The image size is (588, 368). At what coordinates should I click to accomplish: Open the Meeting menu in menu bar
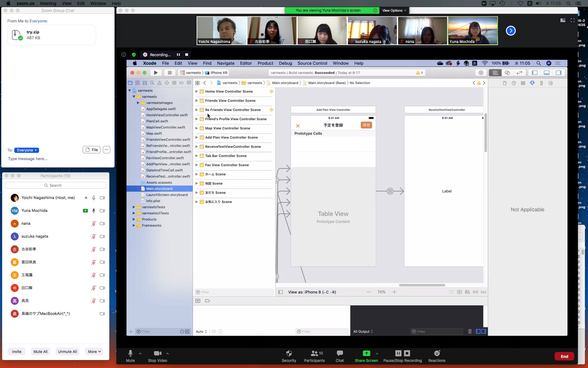tap(48, 3)
